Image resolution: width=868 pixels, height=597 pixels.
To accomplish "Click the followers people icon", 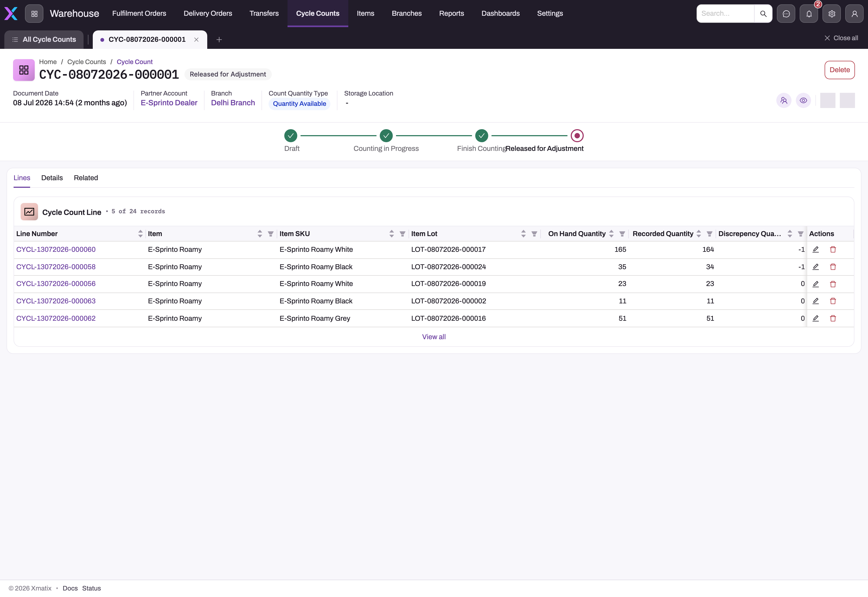I will [784, 100].
